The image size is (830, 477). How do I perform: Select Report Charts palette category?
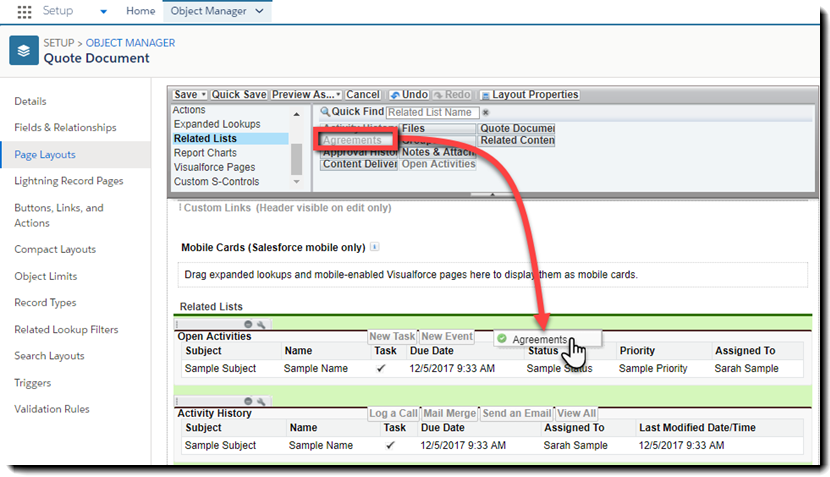pos(205,153)
